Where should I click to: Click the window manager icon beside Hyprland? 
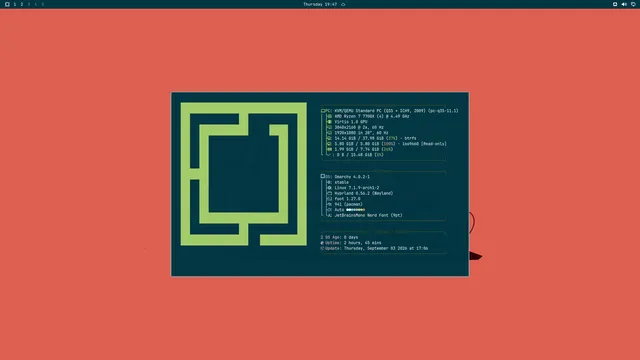[x=329, y=193]
